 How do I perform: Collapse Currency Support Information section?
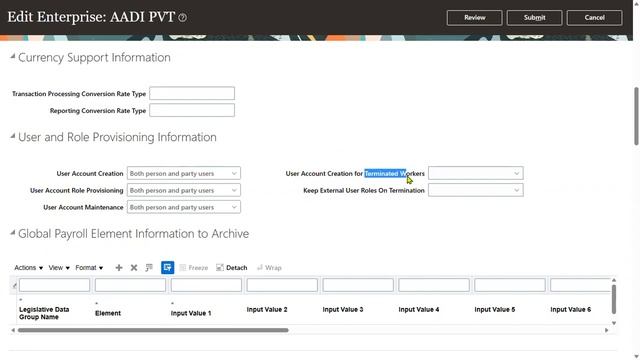13,56
